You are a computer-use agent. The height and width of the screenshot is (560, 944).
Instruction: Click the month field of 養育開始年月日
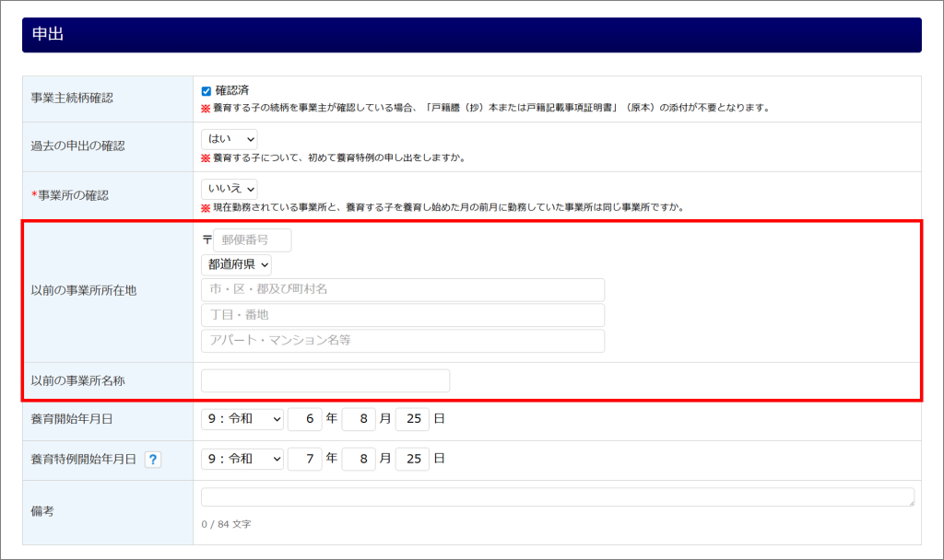click(358, 419)
